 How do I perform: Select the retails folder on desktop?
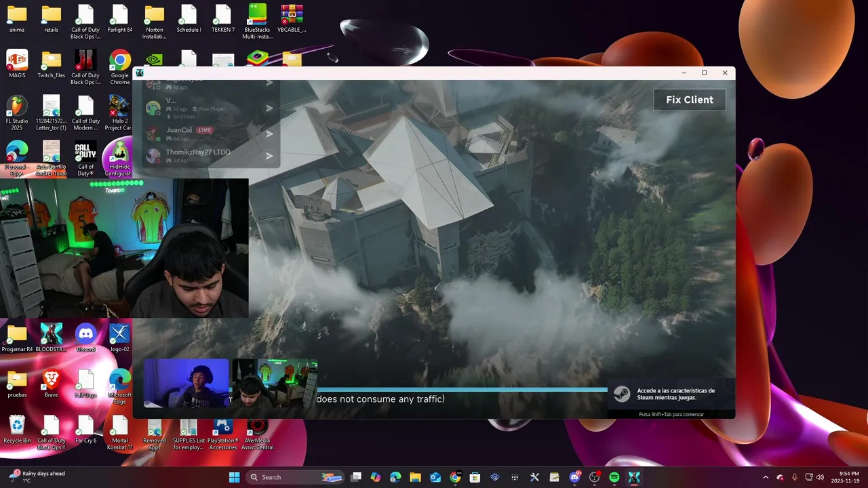(52, 19)
